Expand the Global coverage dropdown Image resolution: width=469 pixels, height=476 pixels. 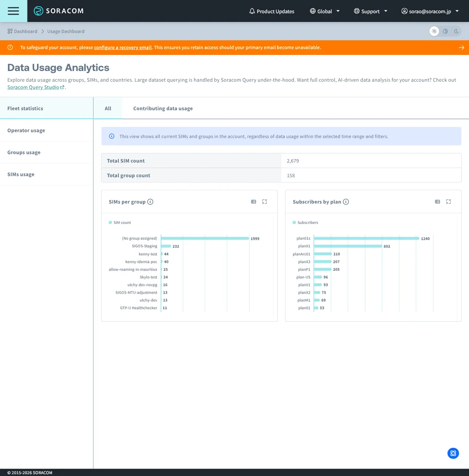point(325,11)
